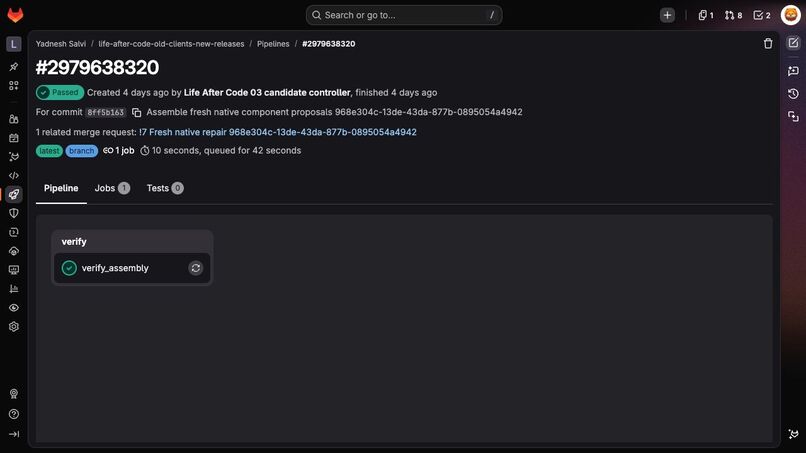Open the fourth right panel icon
This screenshot has width=806, height=453.
point(793,117)
